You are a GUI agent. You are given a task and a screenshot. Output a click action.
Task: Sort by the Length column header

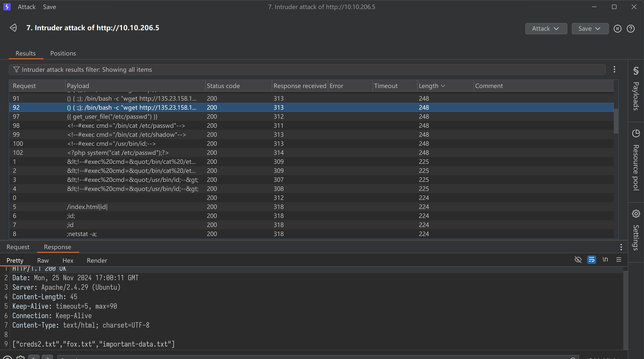445,86
